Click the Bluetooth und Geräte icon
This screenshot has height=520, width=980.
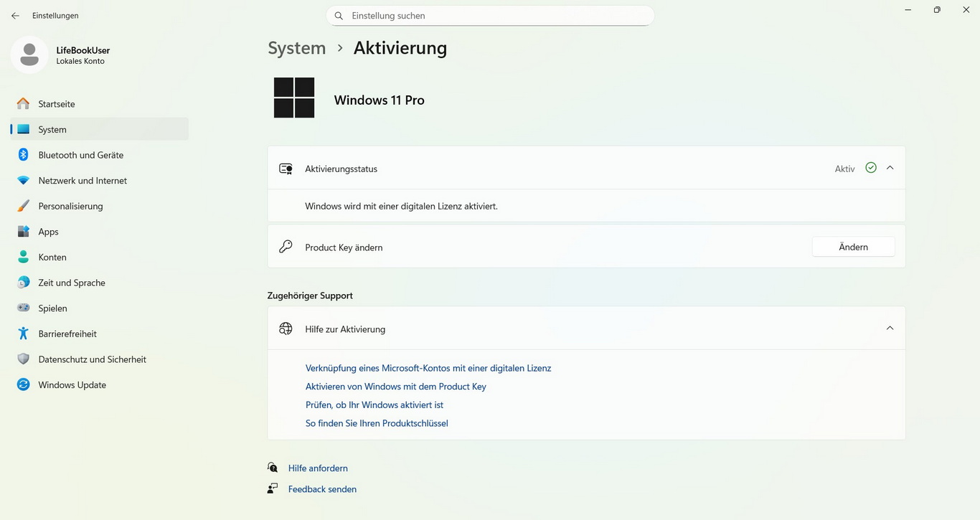[x=24, y=155]
